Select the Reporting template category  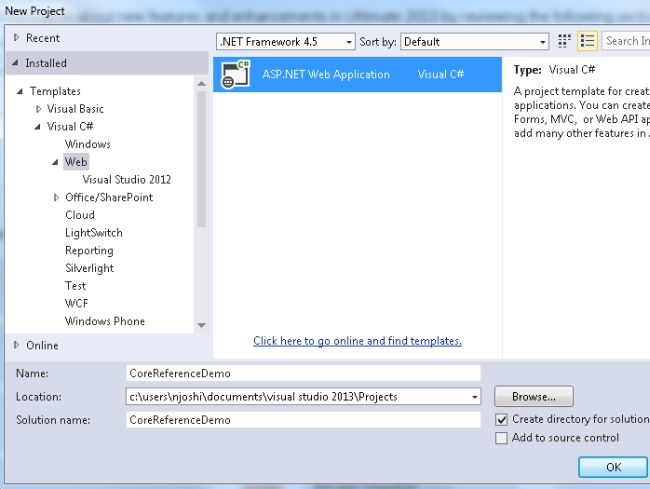tap(89, 251)
